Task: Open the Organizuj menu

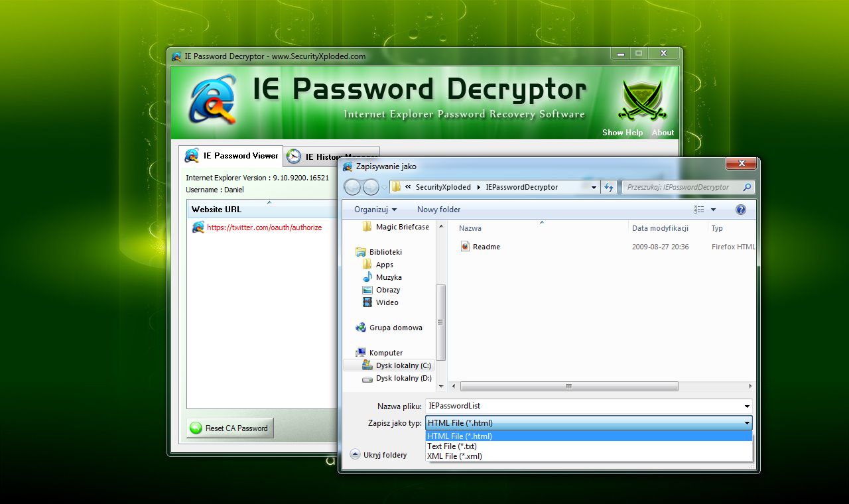Action: click(375, 210)
